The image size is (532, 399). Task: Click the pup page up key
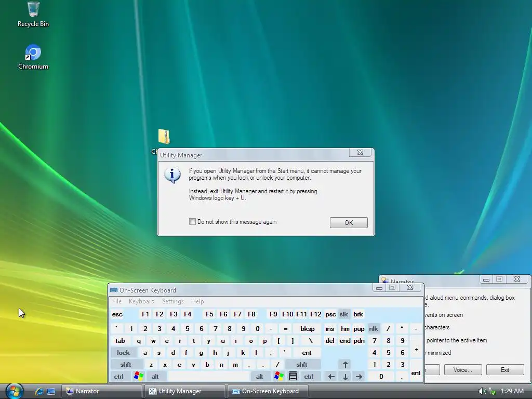[359, 328]
